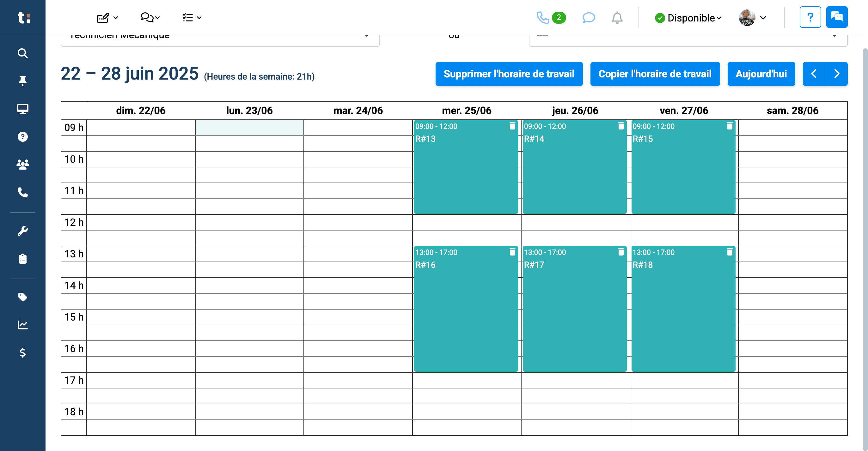This screenshot has height=451, width=868.
Task: Click the app logo at top left
Action: pyautogui.click(x=24, y=17)
